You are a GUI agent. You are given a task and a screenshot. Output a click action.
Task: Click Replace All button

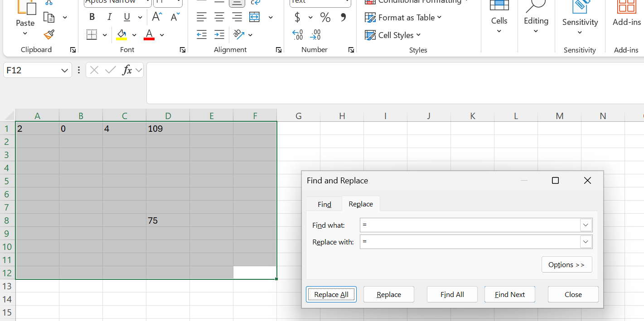click(x=331, y=294)
